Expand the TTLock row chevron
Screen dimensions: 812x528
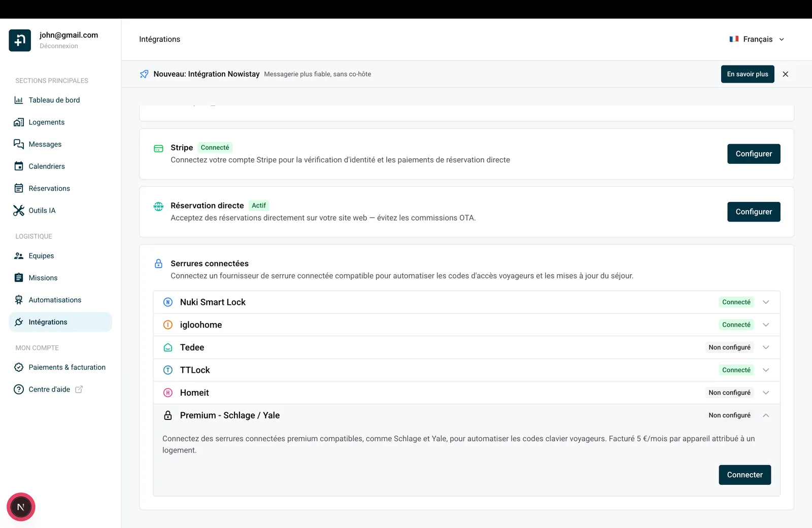coord(766,370)
